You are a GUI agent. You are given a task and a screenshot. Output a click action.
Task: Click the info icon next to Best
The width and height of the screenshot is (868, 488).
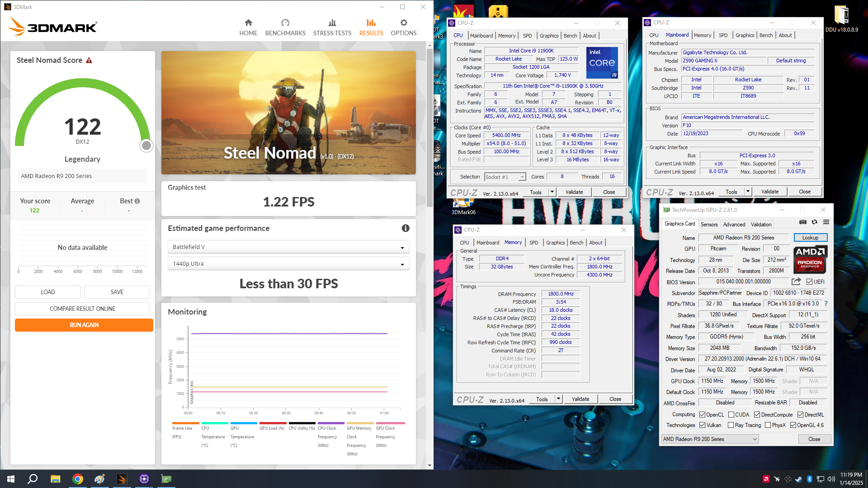(137, 201)
